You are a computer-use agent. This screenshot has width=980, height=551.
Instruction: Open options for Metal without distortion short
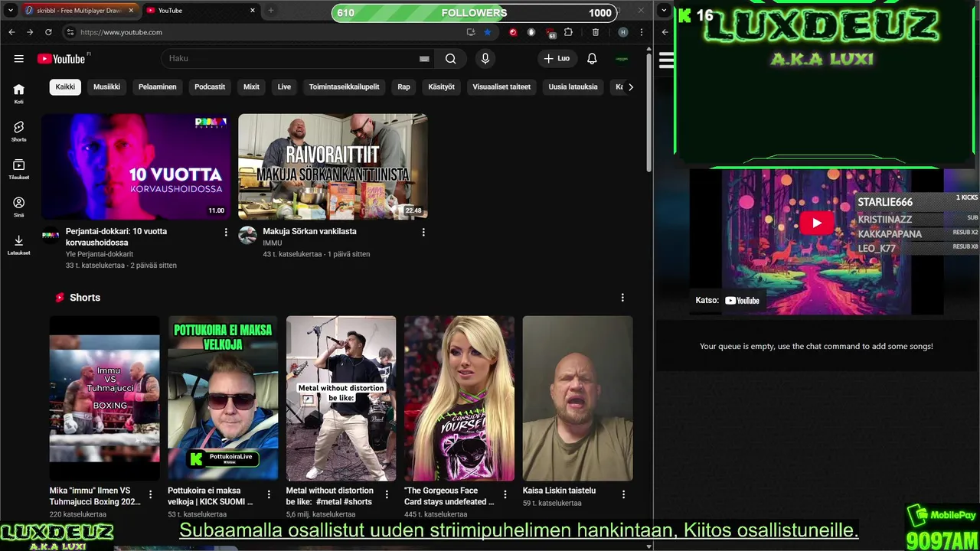pos(387,494)
